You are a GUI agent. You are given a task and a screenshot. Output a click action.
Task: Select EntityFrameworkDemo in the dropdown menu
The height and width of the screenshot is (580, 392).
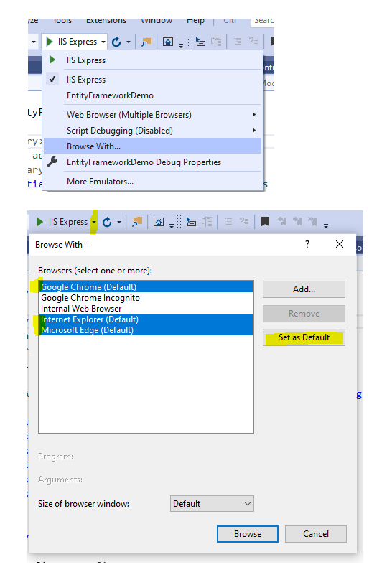[152, 95]
